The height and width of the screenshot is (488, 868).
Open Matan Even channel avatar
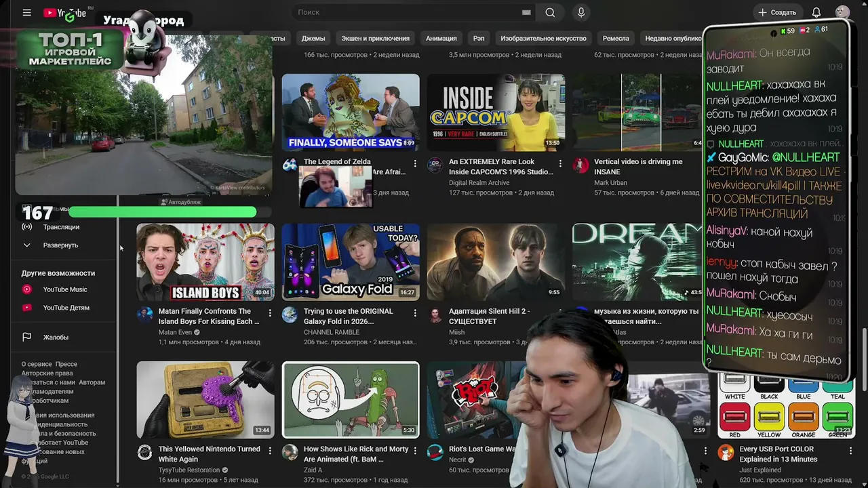coord(145,314)
